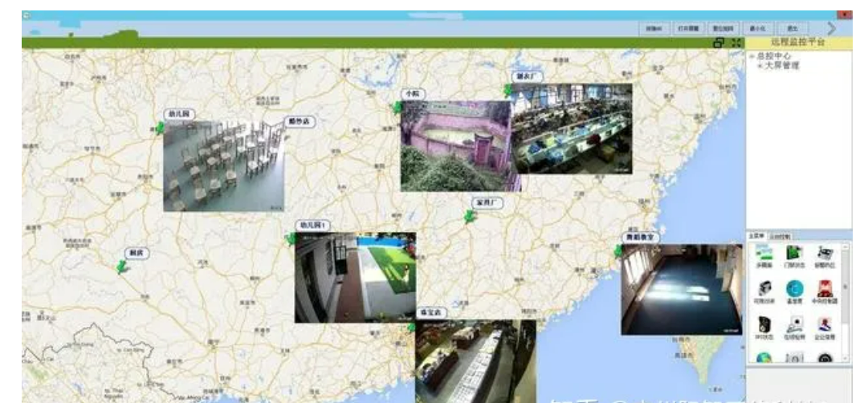Click the green pushpin at the 小院 courtyard video

pos(397,108)
